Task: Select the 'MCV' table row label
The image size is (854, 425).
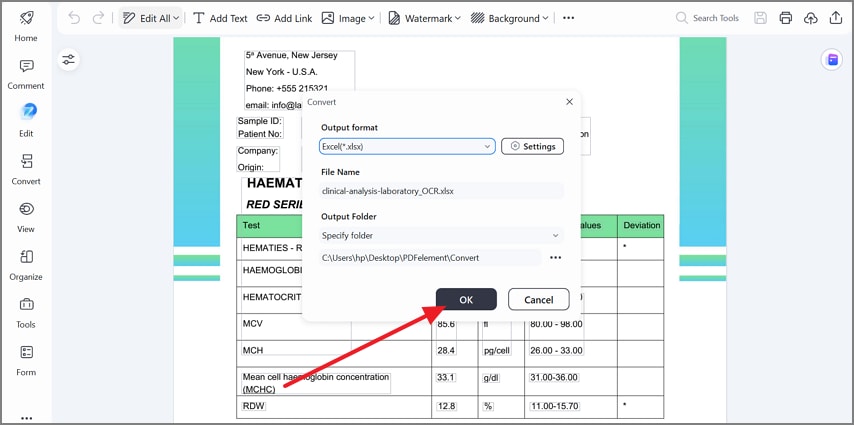Action: tap(253, 324)
